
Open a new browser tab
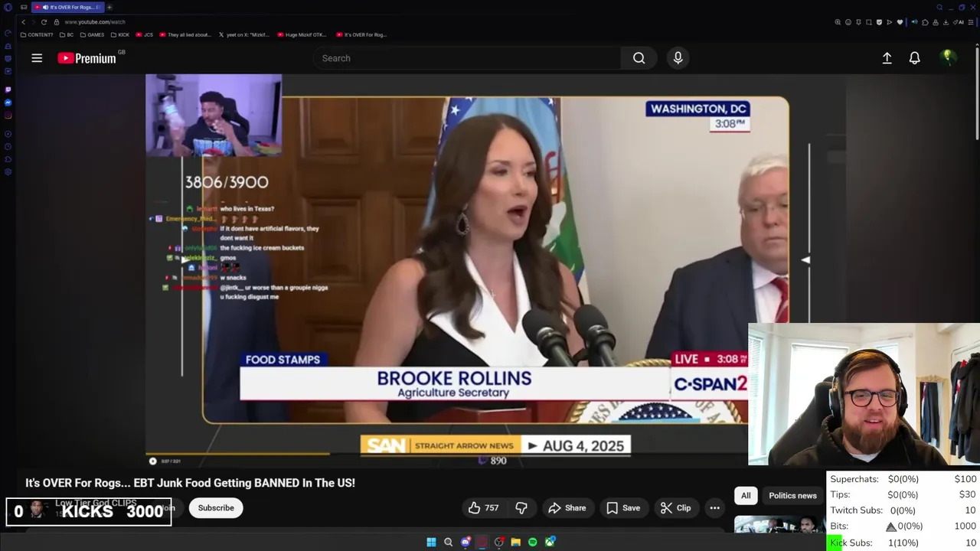(x=109, y=7)
